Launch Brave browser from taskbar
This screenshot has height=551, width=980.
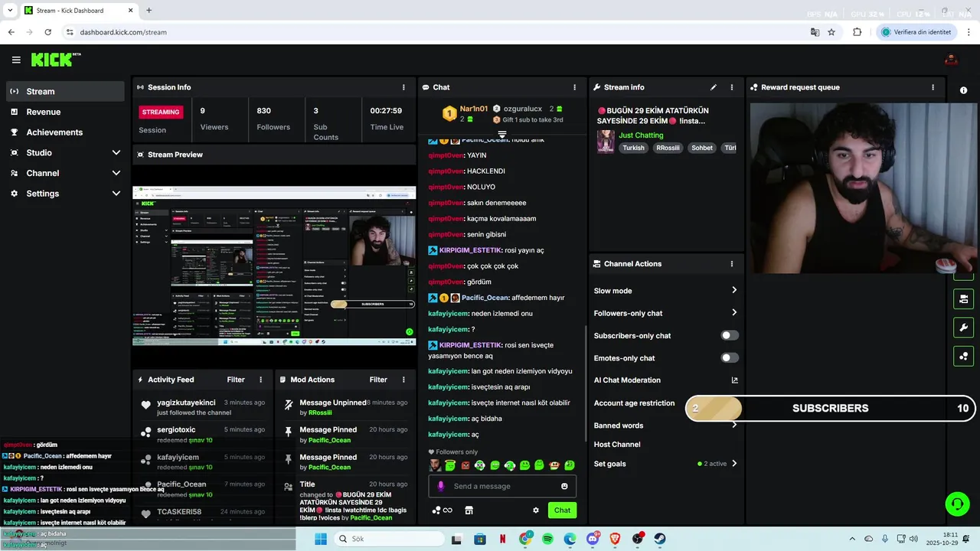click(x=615, y=539)
